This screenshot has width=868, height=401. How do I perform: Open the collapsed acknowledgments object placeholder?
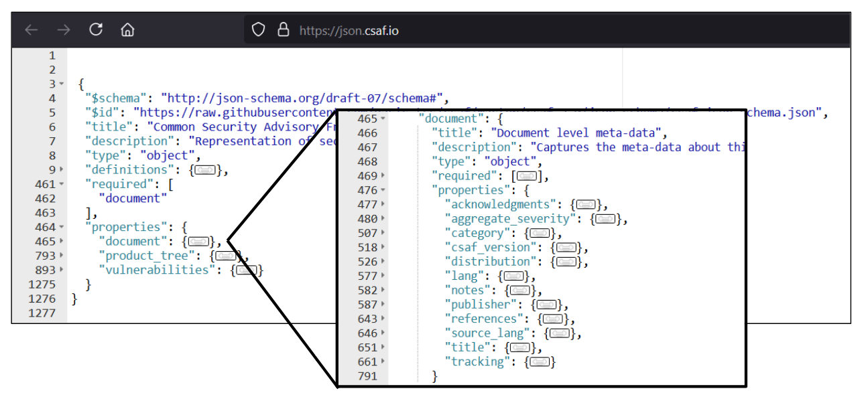coord(585,204)
